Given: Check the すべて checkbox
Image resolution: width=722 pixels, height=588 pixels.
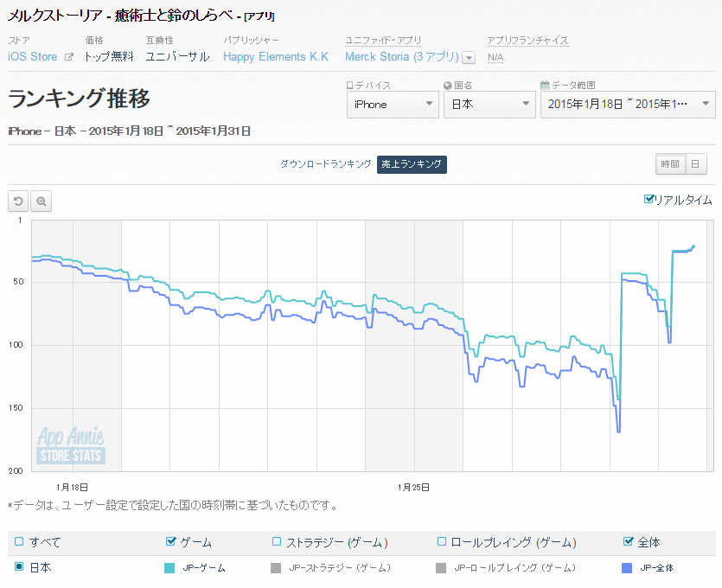Looking at the screenshot, I should (x=19, y=541).
